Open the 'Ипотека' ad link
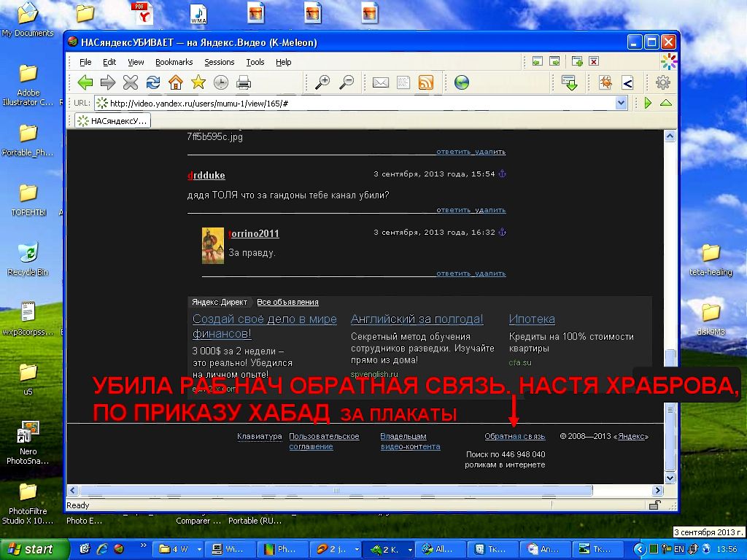 pyautogui.click(x=532, y=319)
